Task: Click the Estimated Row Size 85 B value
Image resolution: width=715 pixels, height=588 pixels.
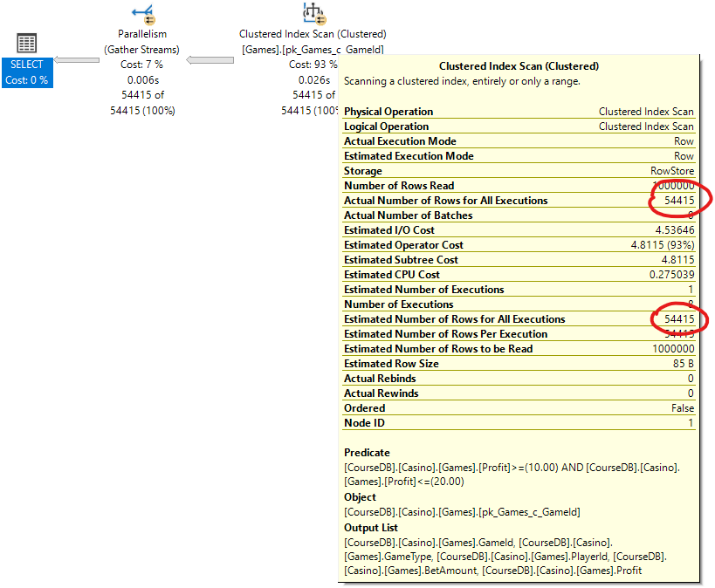Action: tap(684, 363)
